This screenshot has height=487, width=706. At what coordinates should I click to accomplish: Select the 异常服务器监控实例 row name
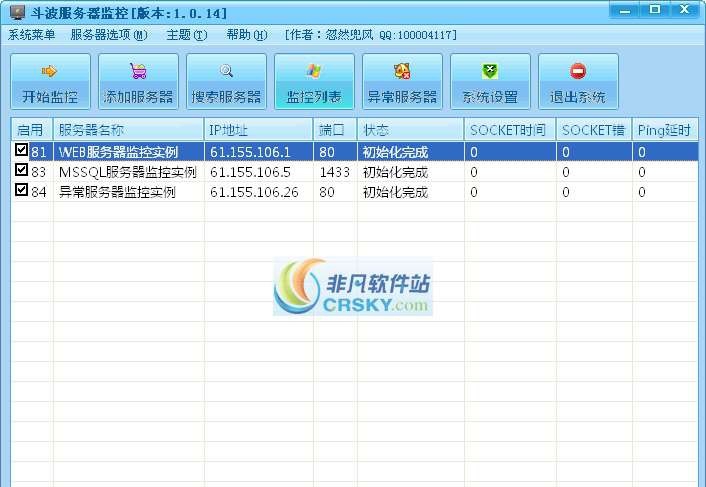point(117,192)
